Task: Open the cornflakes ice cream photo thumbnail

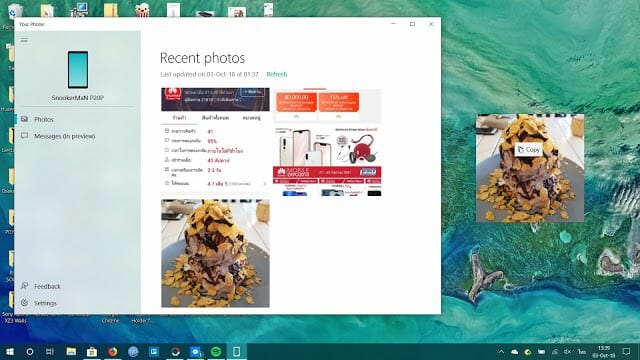Action: pyautogui.click(x=215, y=253)
